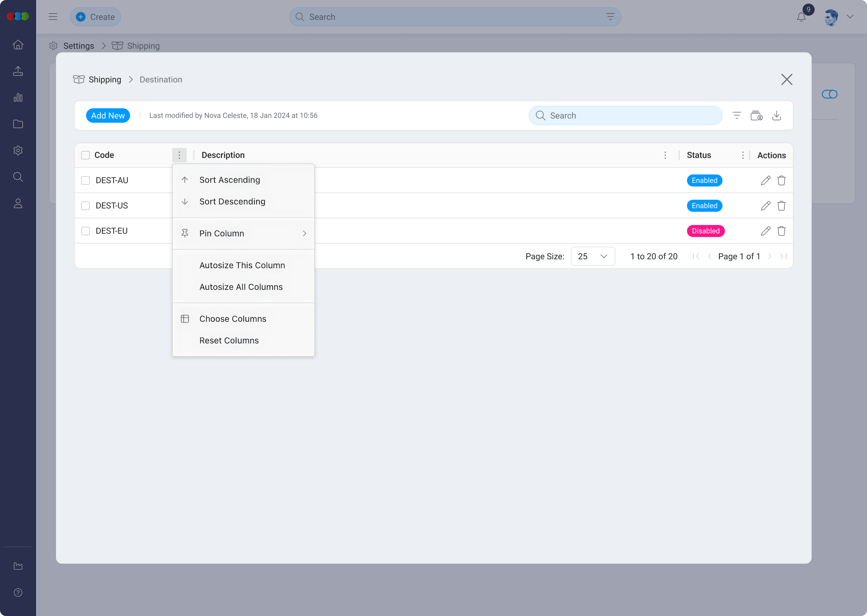Select all rows via the Code header checkbox

point(85,155)
